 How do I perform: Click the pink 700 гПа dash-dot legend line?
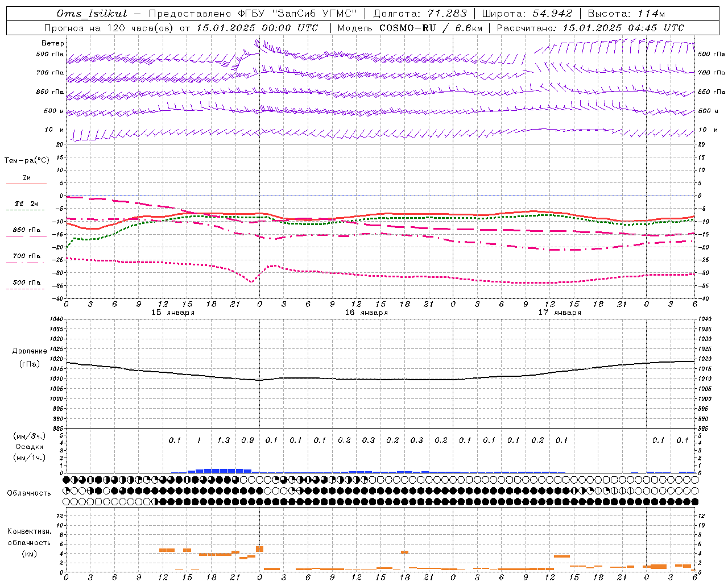coord(25,262)
